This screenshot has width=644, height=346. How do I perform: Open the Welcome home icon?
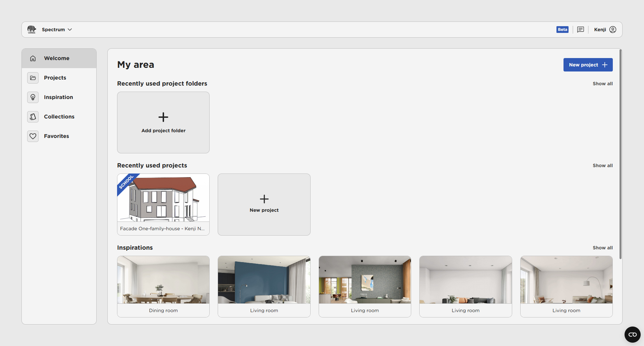pyautogui.click(x=33, y=58)
